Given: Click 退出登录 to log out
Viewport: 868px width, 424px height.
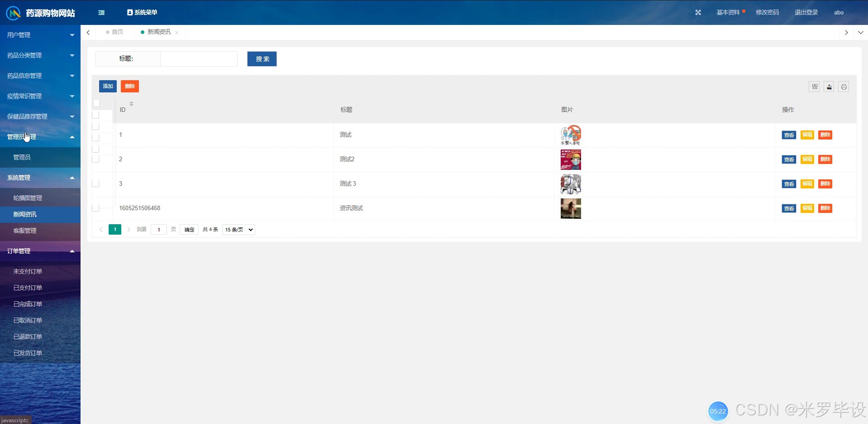Looking at the screenshot, I should point(806,13).
